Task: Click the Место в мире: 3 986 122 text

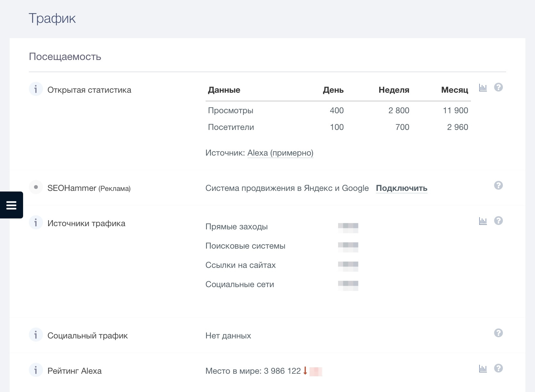Action: click(253, 371)
